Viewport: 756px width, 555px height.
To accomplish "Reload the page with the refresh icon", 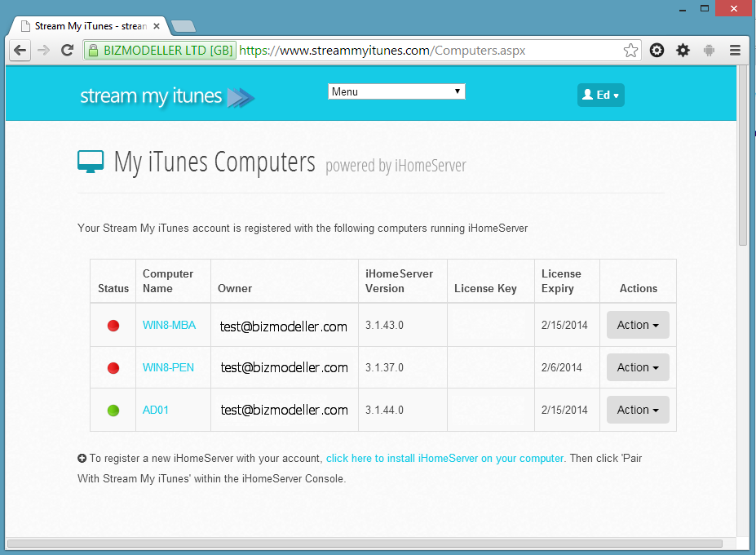I will (68, 50).
